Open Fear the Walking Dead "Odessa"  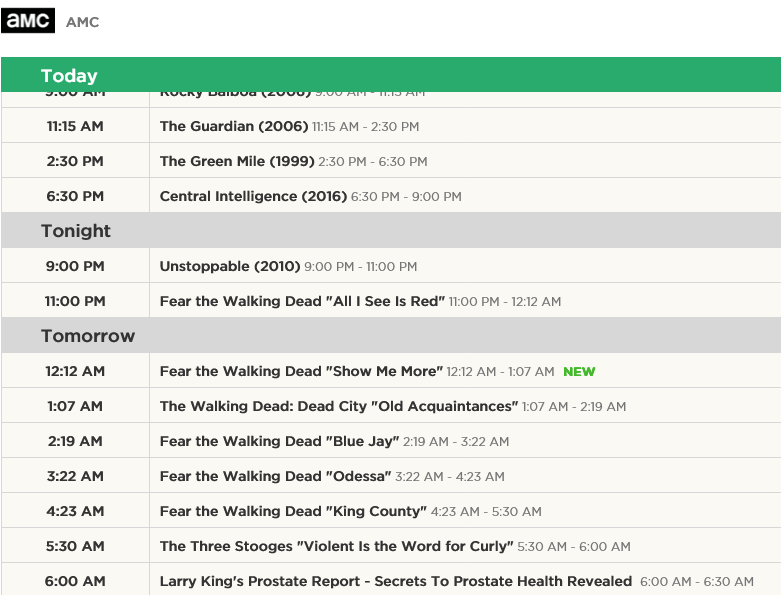pyautogui.click(x=275, y=476)
